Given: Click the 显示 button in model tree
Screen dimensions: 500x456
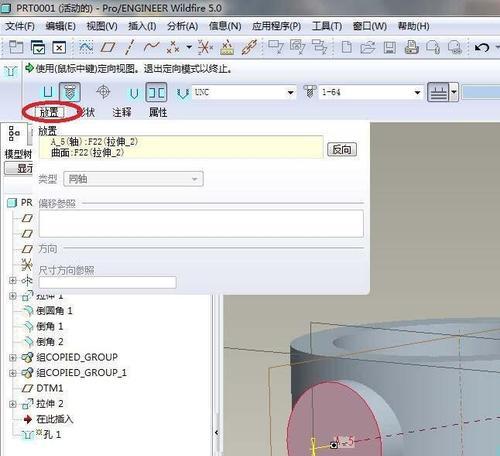Looking at the screenshot, I should [19, 168].
